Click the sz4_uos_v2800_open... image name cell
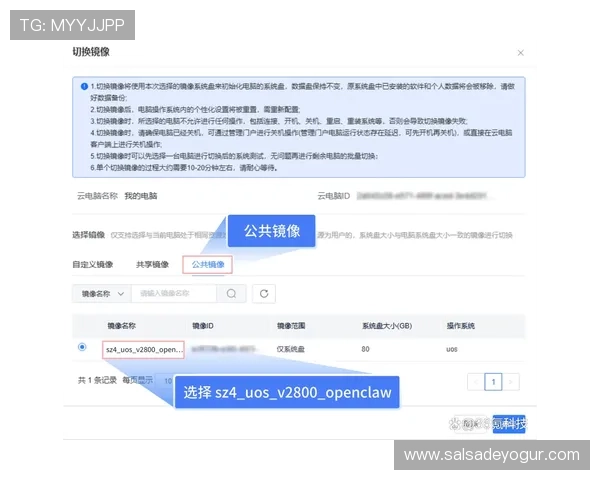This screenshot has width=600, height=480. pos(143,349)
